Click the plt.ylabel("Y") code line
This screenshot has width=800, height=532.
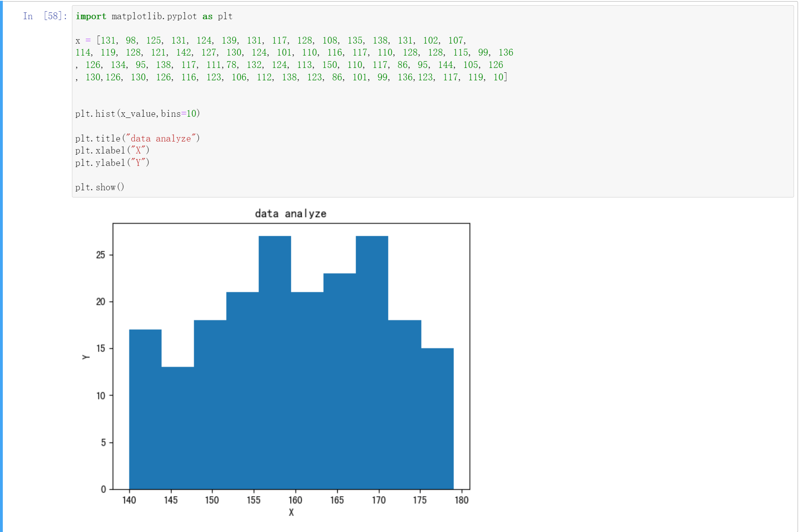click(112, 163)
